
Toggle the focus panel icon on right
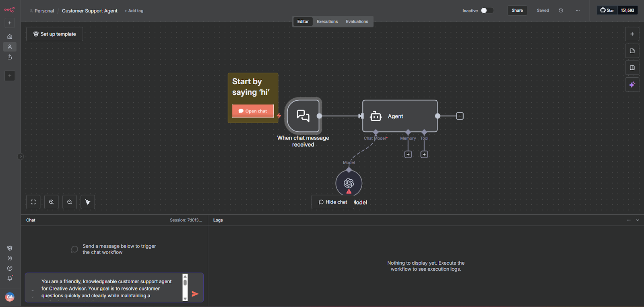pyautogui.click(x=632, y=68)
